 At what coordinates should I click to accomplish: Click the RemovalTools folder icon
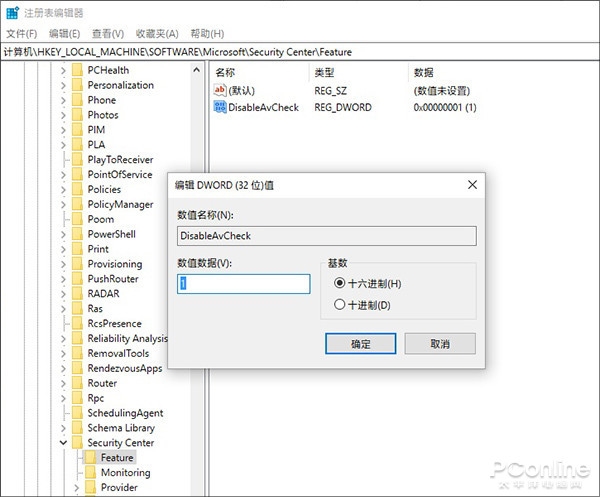(x=78, y=354)
